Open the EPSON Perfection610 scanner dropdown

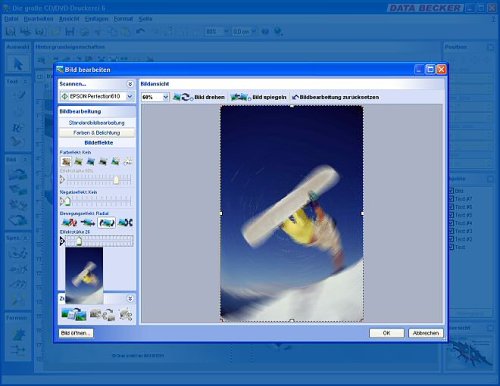[130, 96]
